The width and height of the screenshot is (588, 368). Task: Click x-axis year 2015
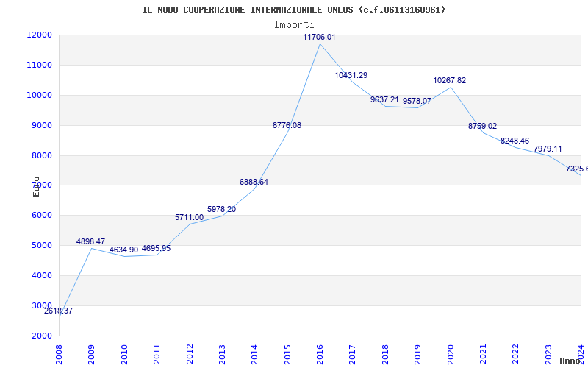[x=287, y=354]
